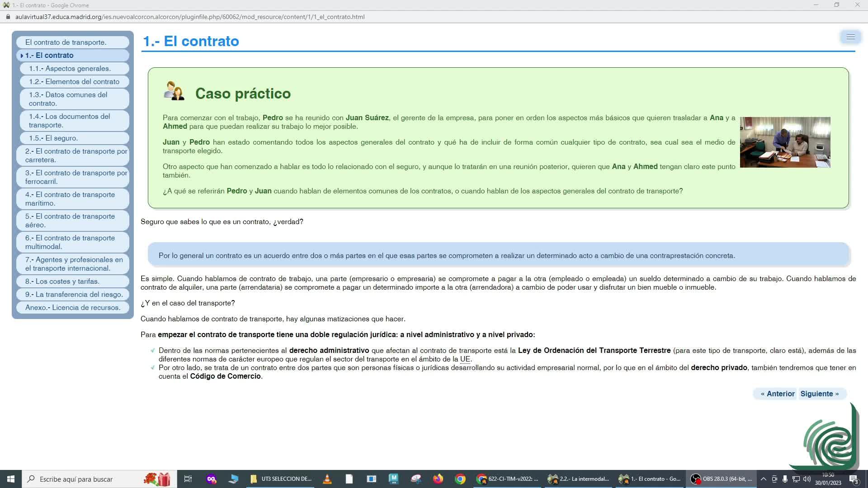This screenshot has width=868, height=488.
Task: Open Google Chrome icon in taskbar
Action: 460,479
